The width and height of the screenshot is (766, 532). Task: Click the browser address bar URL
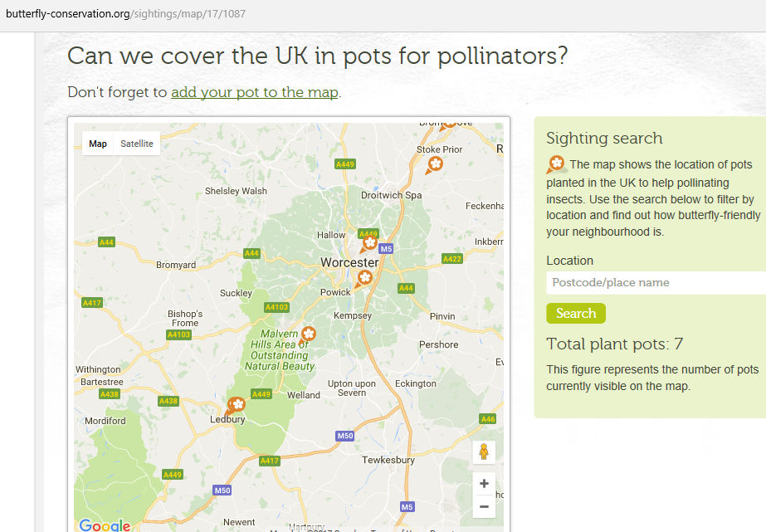click(x=125, y=14)
